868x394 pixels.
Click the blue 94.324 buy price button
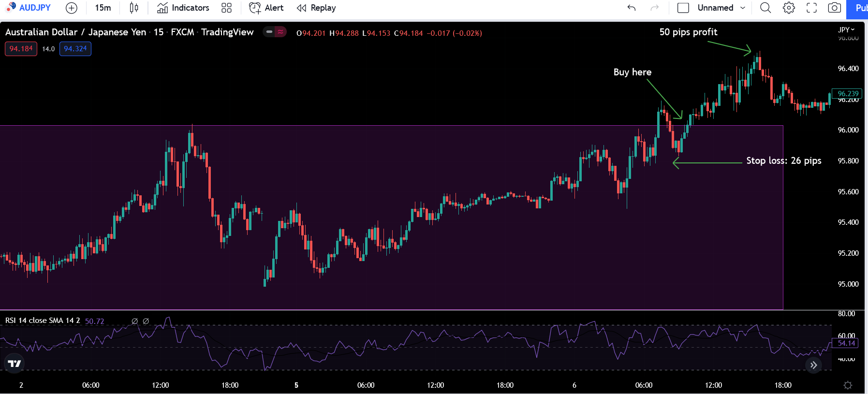pos(75,49)
